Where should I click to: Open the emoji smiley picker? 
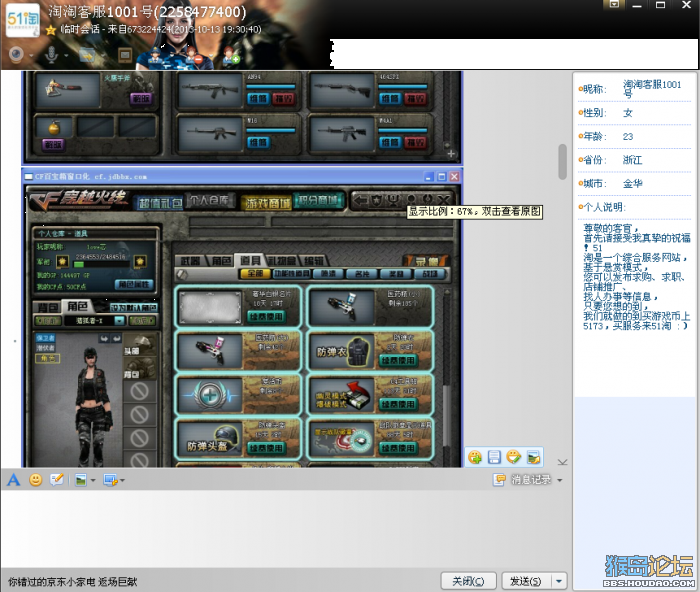click(35, 480)
